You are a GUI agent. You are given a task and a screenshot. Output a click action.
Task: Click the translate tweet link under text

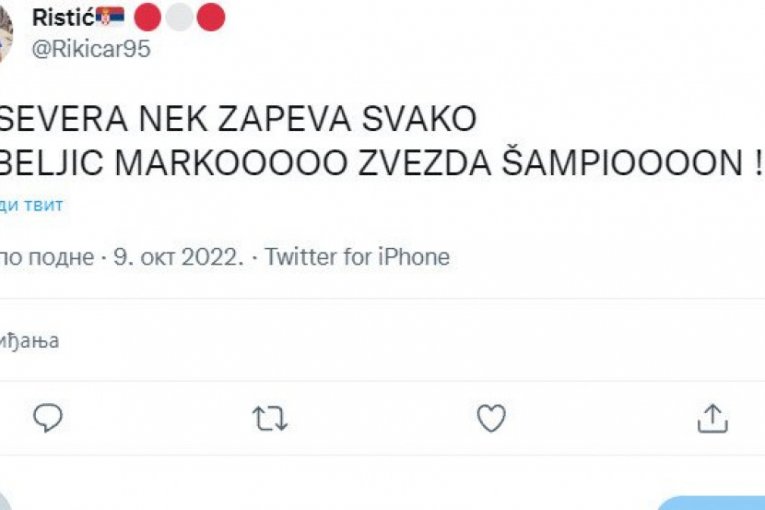point(31,205)
